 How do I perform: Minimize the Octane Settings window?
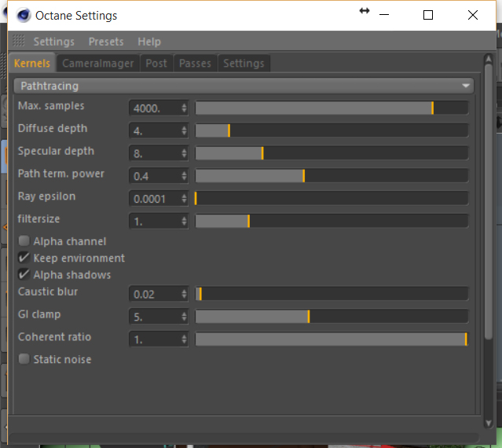(x=384, y=15)
